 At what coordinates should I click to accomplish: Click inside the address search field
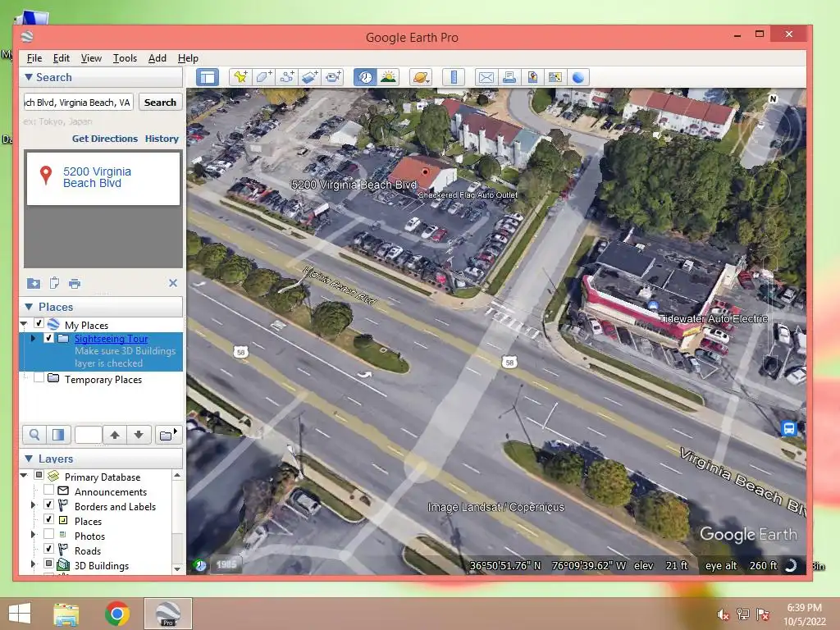[x=78, y=103]
